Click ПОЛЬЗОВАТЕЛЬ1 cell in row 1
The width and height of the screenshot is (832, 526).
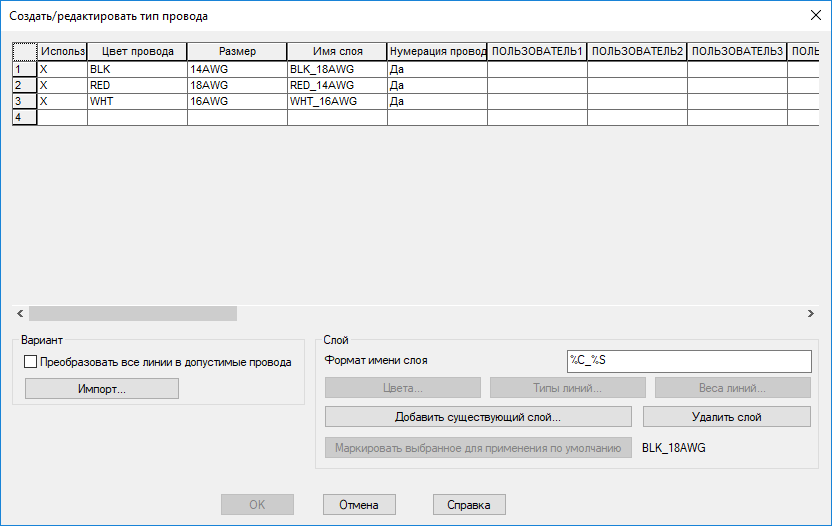pyautogui.click(x=538, y=69)
